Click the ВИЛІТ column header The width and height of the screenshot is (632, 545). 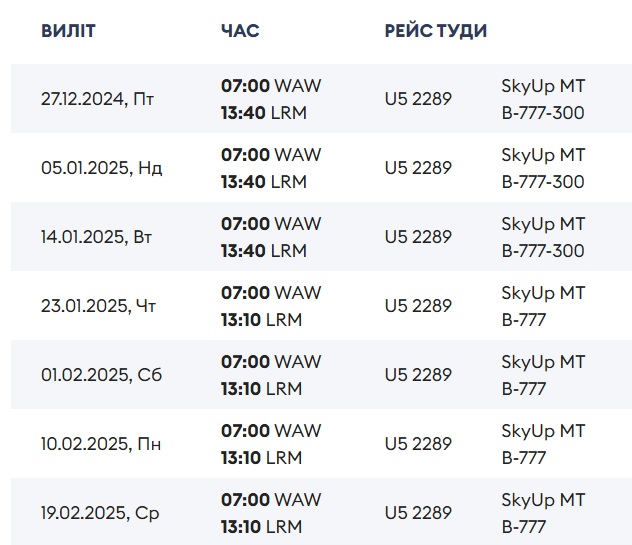tap(68, 31)
